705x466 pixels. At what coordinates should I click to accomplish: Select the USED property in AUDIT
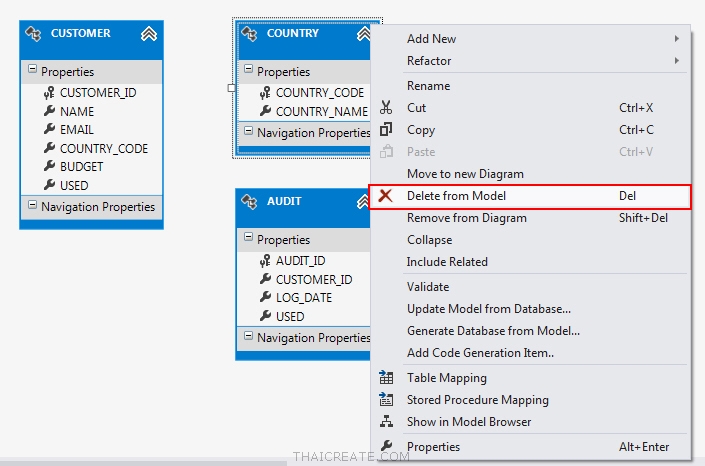(290, 316)
